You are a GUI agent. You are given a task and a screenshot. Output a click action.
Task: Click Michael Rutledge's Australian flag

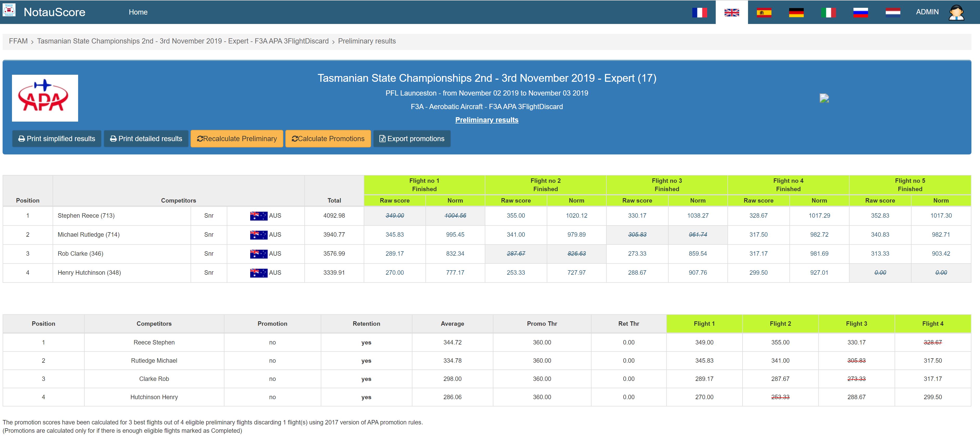pyautogui.click(x=259, y=235)
